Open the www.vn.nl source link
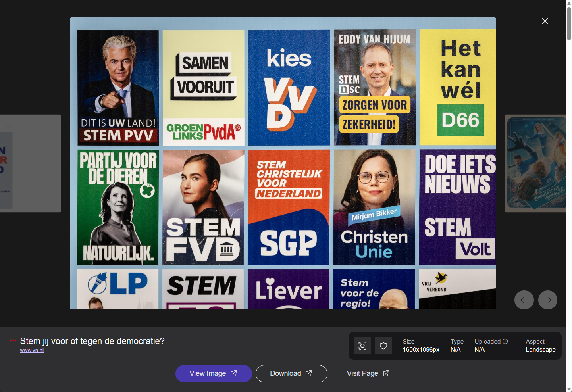572x392 pixels. click(x=32, y=350)
